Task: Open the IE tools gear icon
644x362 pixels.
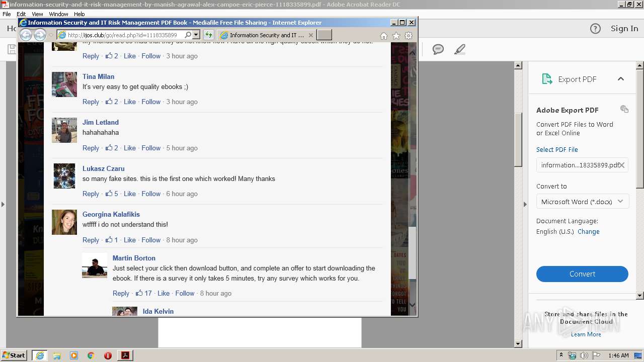Action: 409,36
